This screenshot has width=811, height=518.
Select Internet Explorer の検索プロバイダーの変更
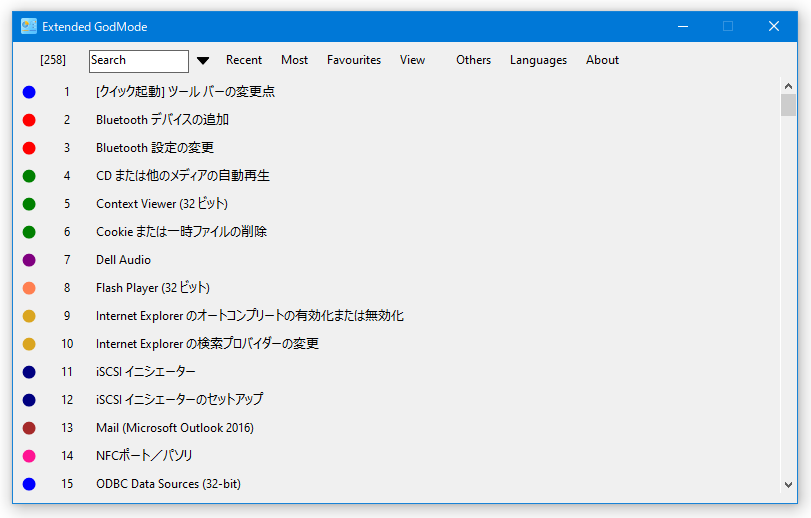click(207, 344)
